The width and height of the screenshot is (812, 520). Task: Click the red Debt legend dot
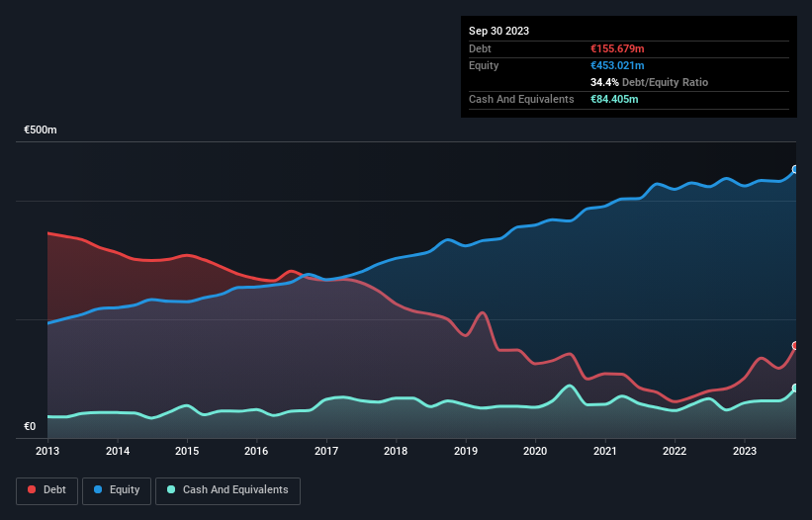point(32,489)
